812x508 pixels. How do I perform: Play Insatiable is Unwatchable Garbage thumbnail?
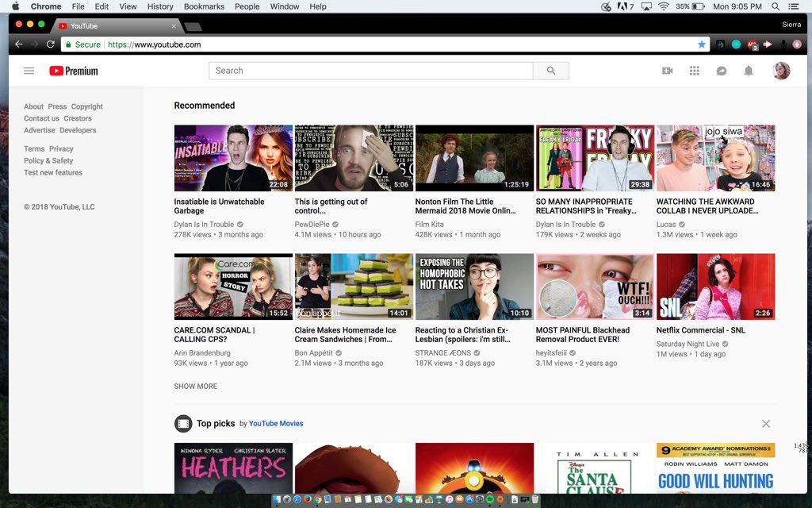pyautogui.click(x=233, y=158)
